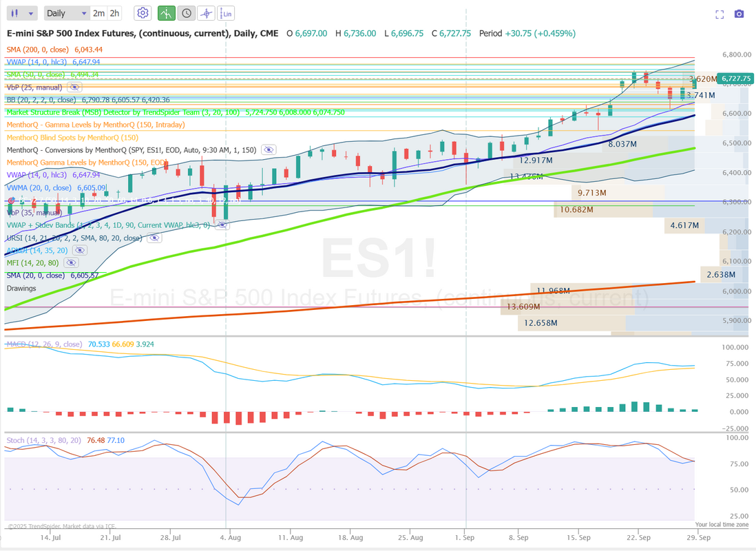The width and height of the screenshot is (756, 551).
Task: Select the 2m timeframe shortcut
Action: (99, 13)
